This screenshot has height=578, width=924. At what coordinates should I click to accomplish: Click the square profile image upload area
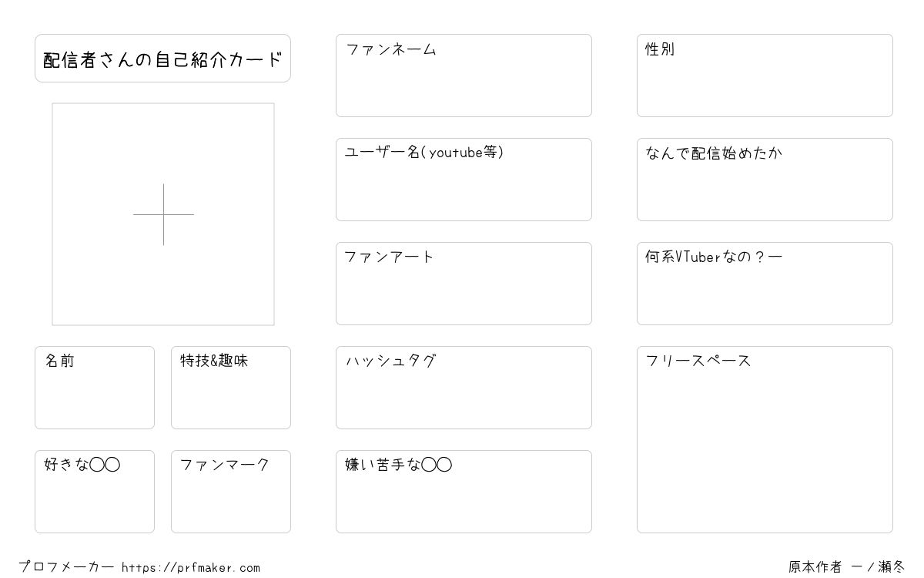point(163,214)
